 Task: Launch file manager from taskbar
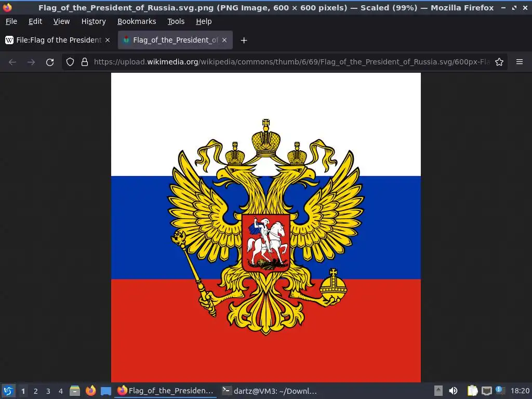coord(75,391)
